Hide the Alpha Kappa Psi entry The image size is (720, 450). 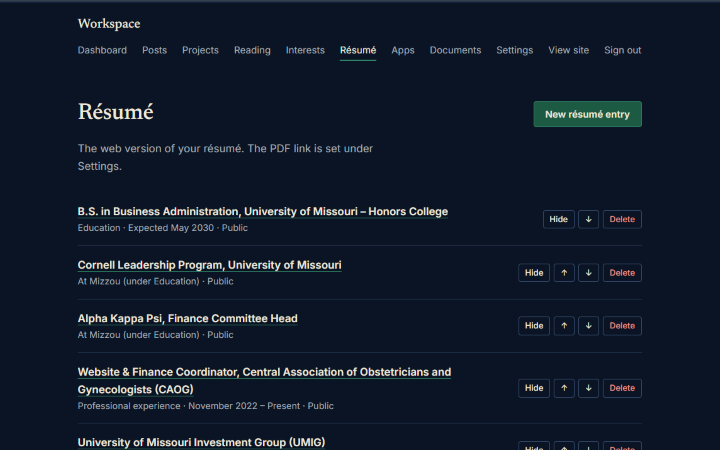coord(534,326)
